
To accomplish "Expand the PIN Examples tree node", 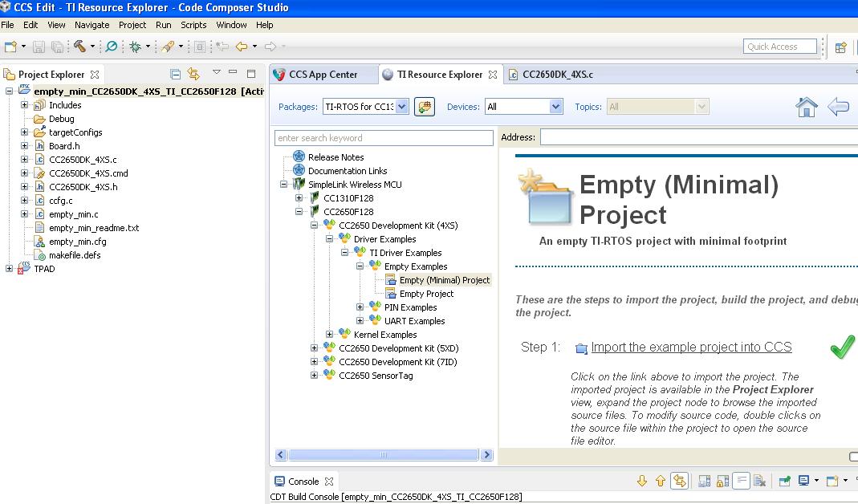I will pos(360,307).
